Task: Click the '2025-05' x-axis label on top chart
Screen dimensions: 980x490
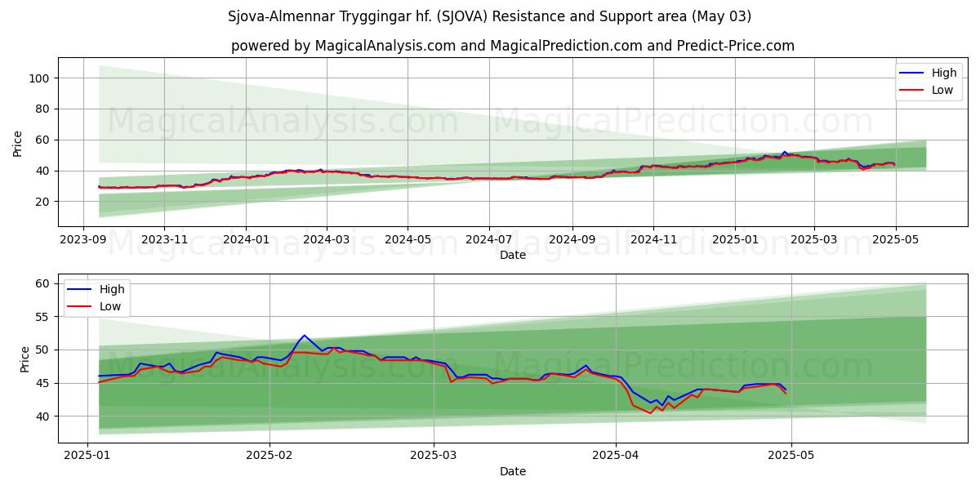Action: (x=895, y=240)
